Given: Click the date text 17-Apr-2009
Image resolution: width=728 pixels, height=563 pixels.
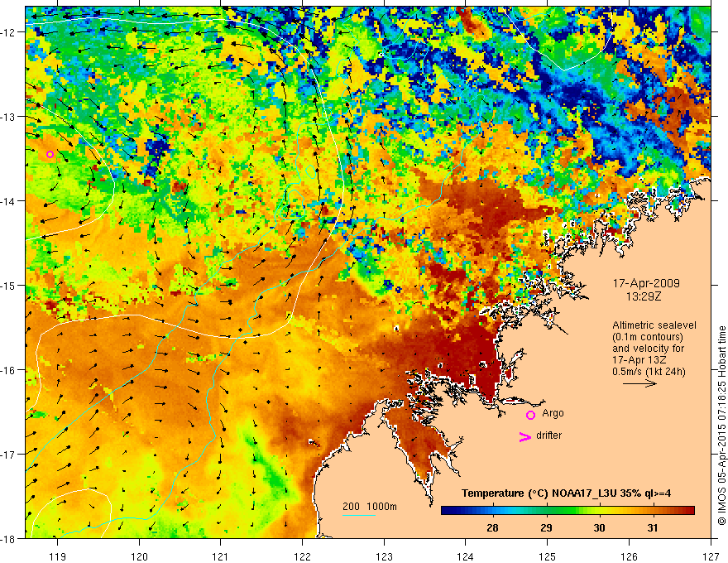Looking at the screenshot, I should [x=646, y=283].
